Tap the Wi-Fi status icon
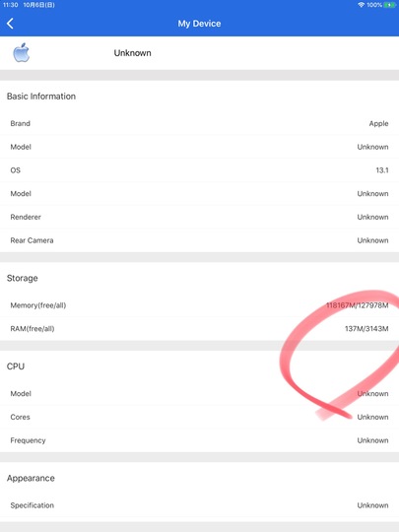 [362, 5]
